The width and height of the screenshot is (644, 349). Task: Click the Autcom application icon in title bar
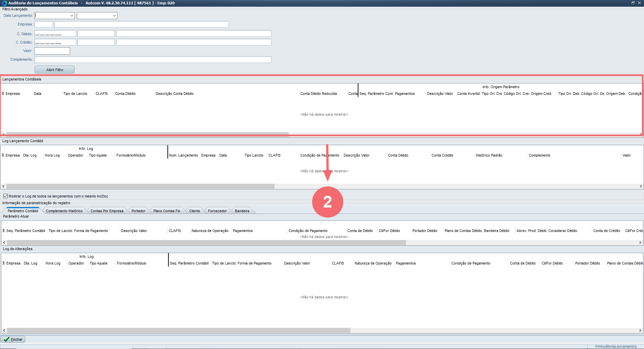pos(4,3)
